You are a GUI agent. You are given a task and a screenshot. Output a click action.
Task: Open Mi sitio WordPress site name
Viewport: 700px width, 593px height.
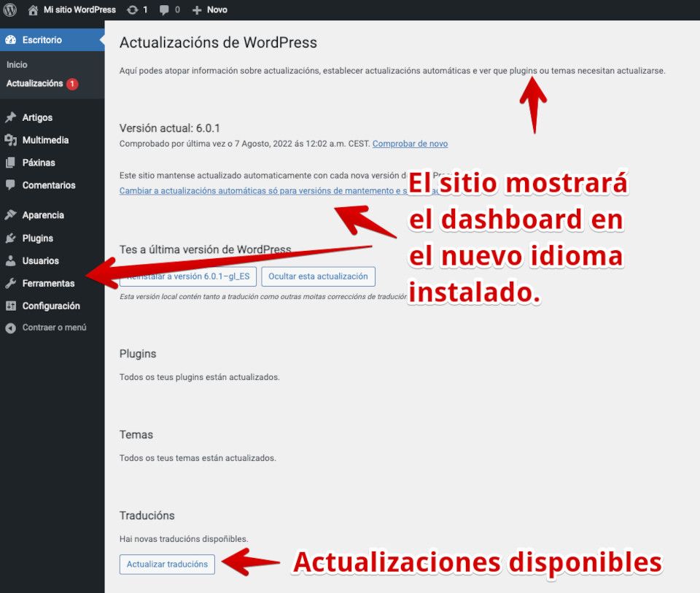click(79, 9)
